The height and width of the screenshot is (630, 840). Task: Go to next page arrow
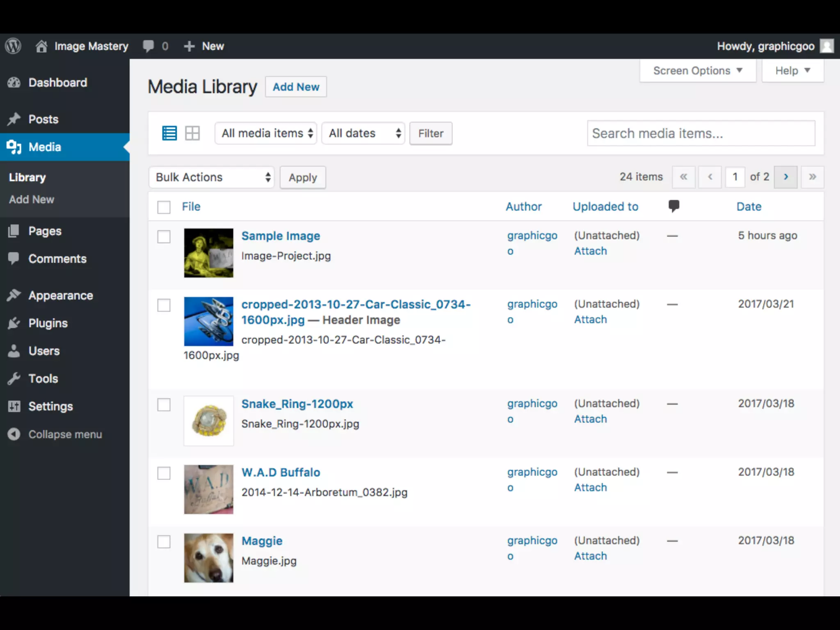click(785, 177)
